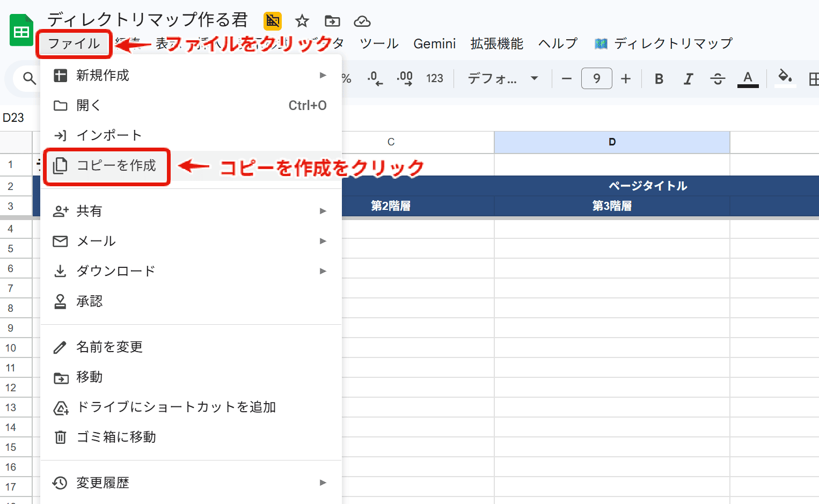Open the text color picker

[x=748, y=79]
